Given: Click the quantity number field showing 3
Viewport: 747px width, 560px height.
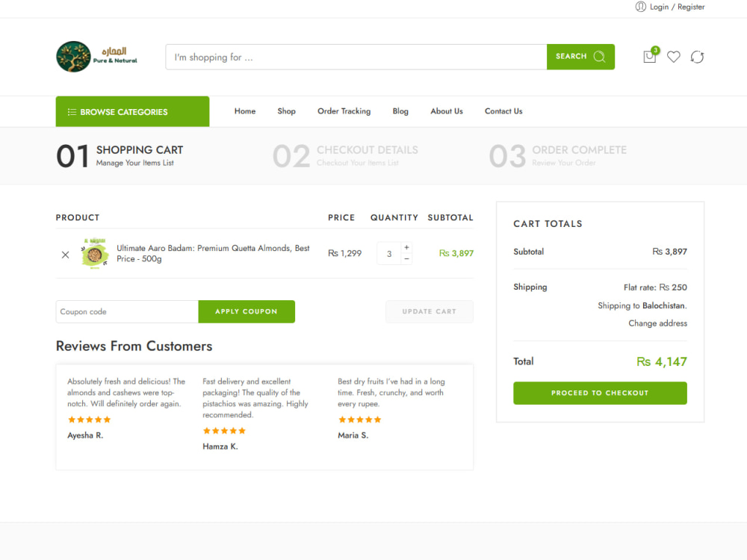Looking at the screenshot, I should click(389, 254).
